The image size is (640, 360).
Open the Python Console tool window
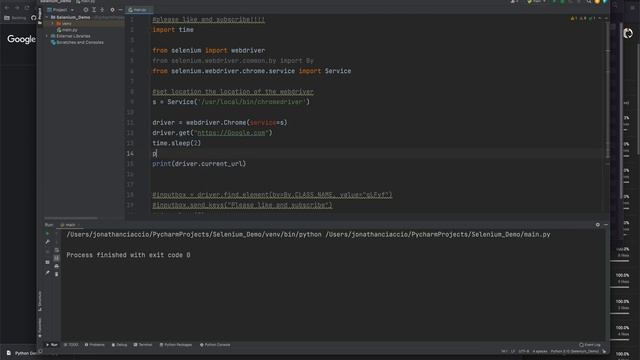[215, 345]
